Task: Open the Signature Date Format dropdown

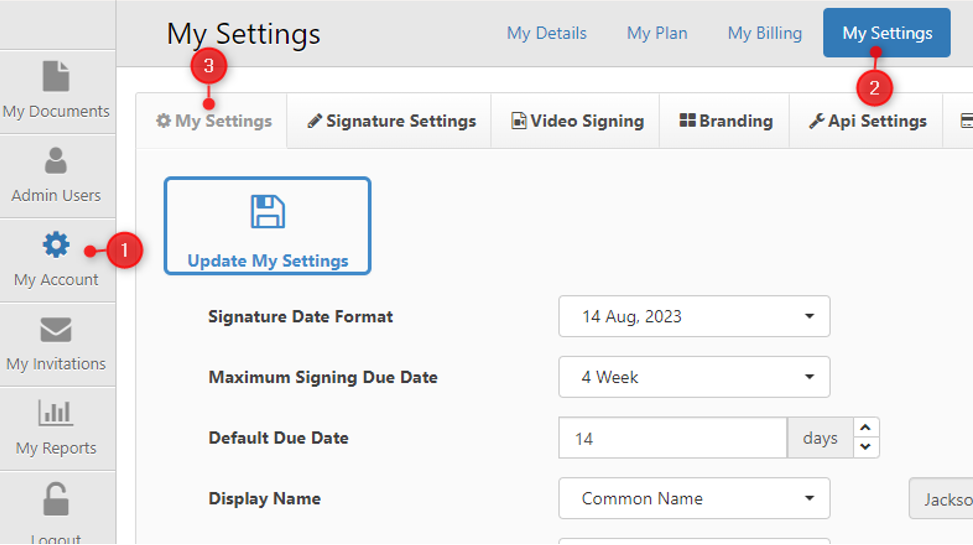Action: point(694,317)
